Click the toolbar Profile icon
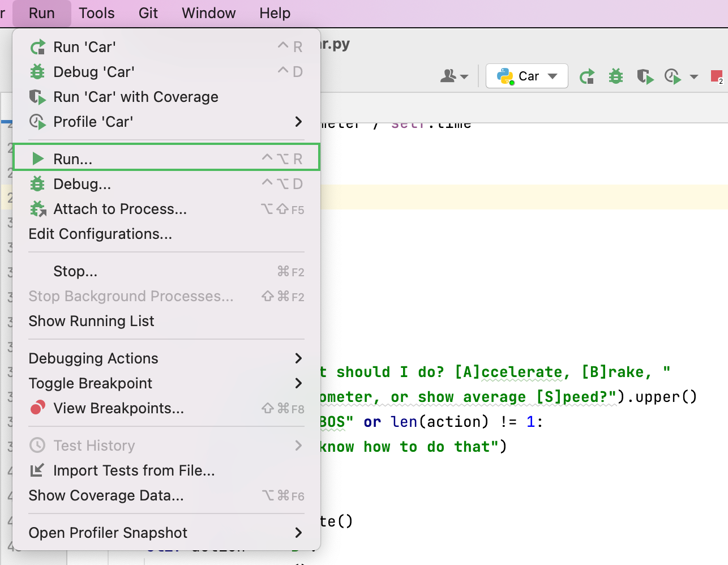The image size is (728, 565). click(x=672, y=76)
